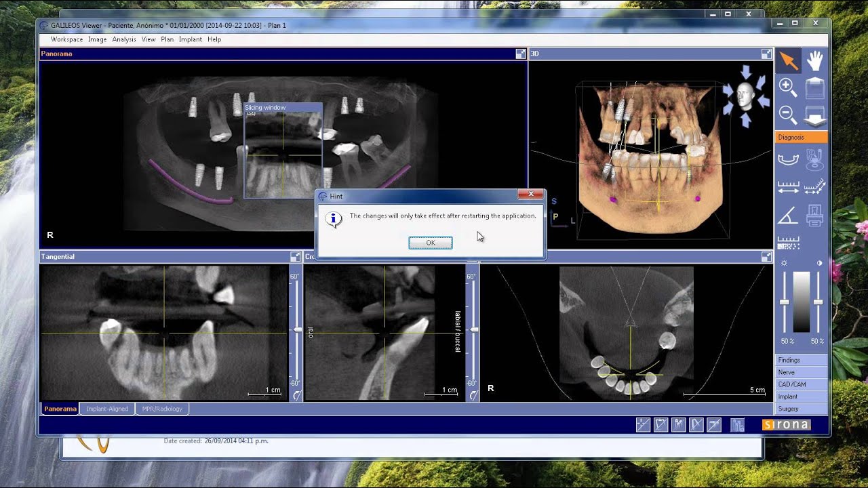The width and height of the screenshot is (868, 488).
Task: Maximize the Panorama view panel
Action: coord(521,54)
